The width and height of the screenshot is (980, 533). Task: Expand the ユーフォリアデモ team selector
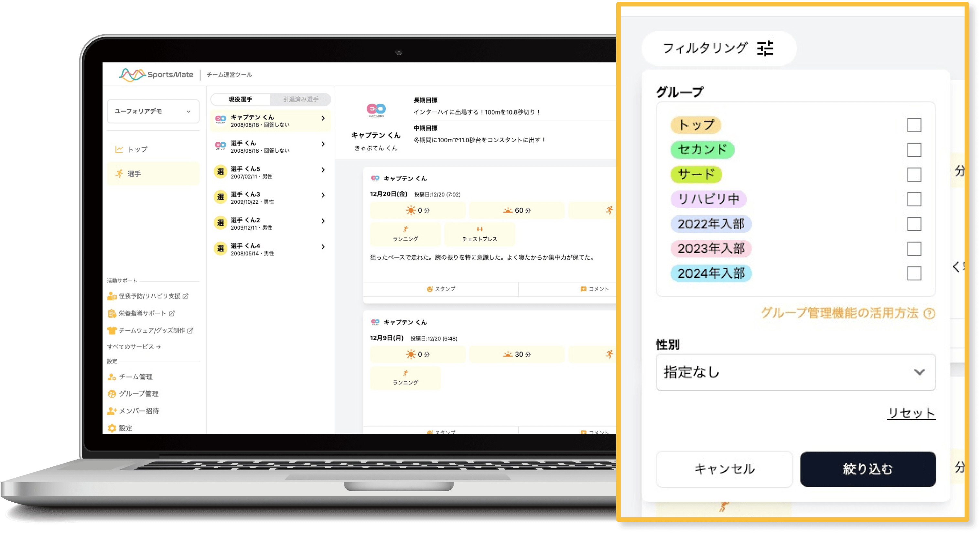(153, 112)
